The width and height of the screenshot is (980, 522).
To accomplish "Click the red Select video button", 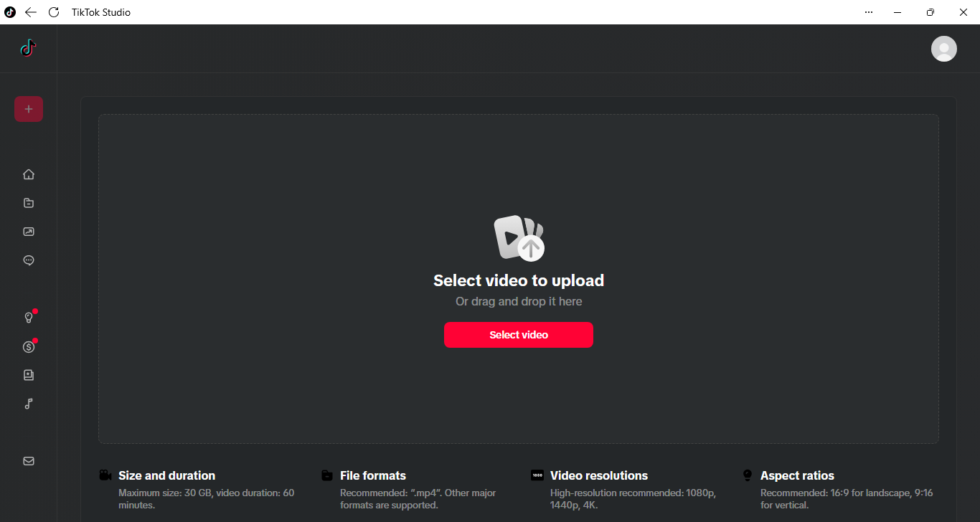I will point(518,335).
